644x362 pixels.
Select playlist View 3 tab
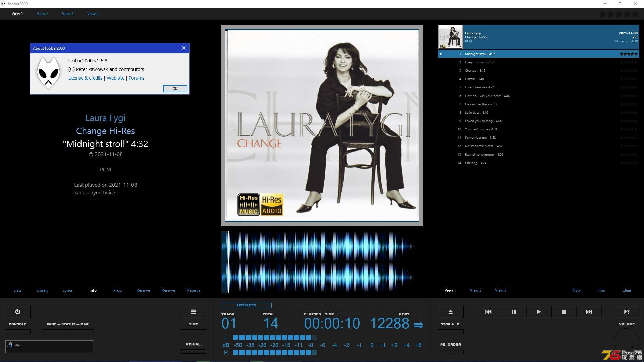point(501,290)
